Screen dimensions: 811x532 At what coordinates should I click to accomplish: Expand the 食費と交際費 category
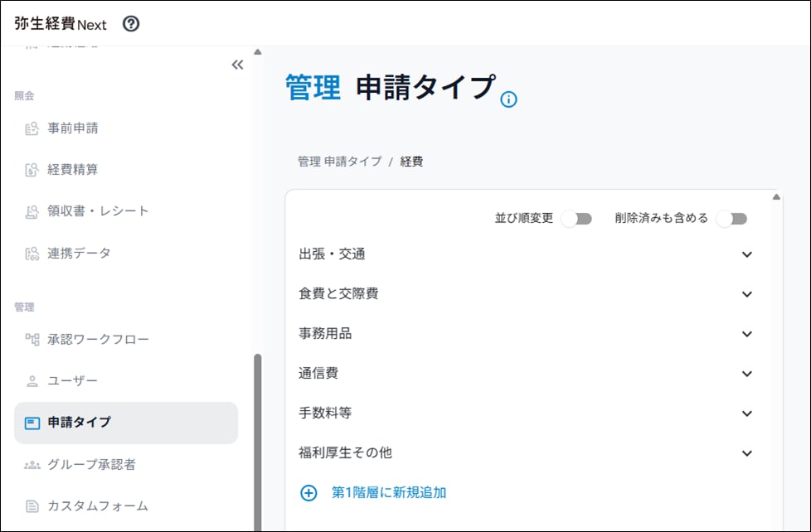click(x=746, y=294)
